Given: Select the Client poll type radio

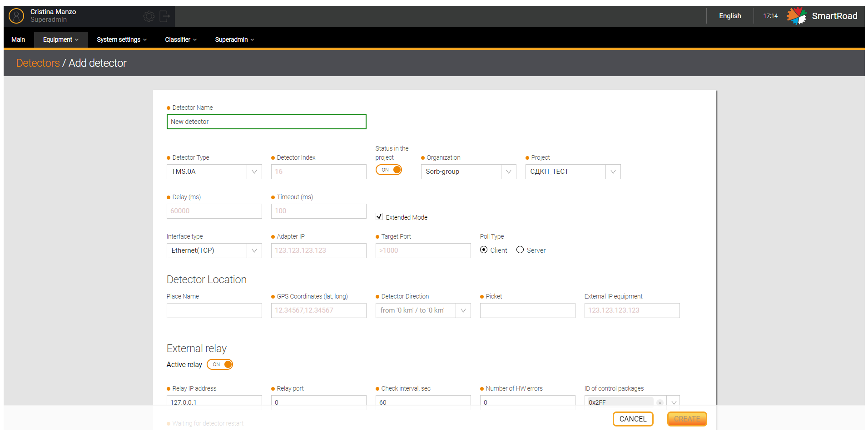Looking at the screenshot, I should click(484, 250).
